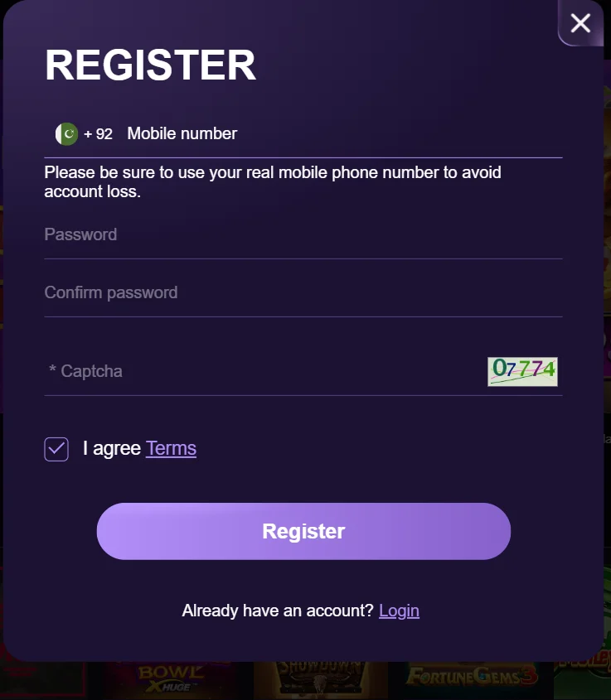
Task: Select the Bowl X Huge game thumbnail
Action: pos(170,679)
